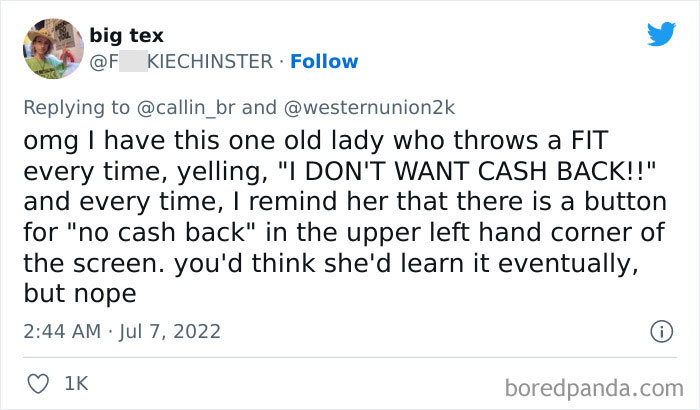This screenshot has height=410, width=700.
Task: Click the 1K likes count
Action: pyautogui.click(x=76, y=382)
